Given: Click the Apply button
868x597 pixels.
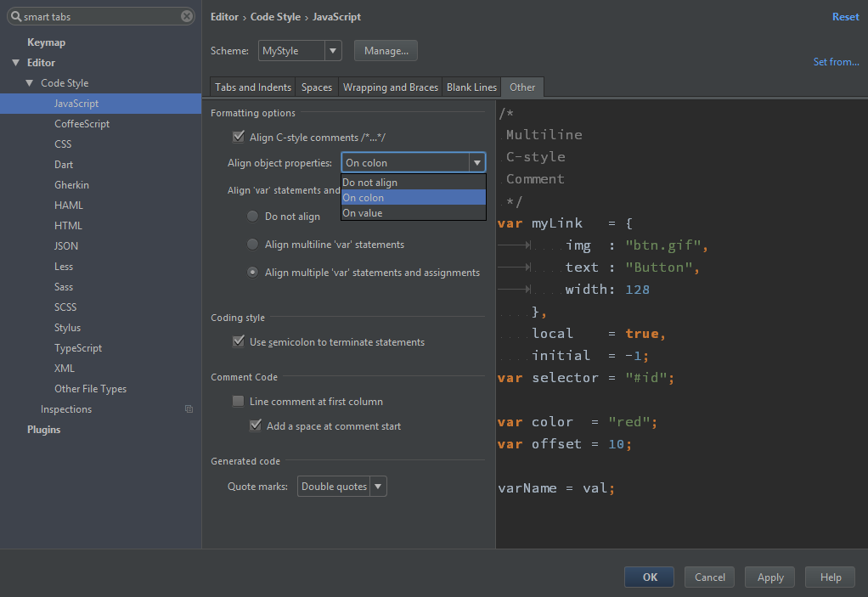Looking at the screenshot, I should click(x=770, y=577).
